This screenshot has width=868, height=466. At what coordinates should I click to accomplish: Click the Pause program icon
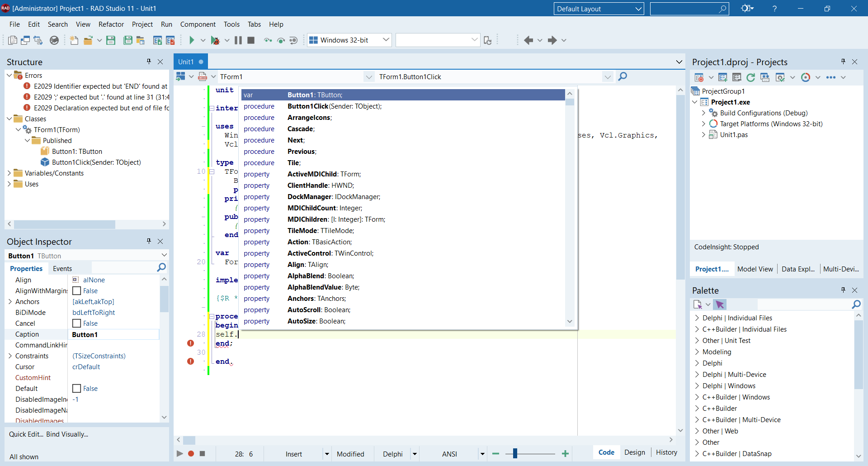238,40
